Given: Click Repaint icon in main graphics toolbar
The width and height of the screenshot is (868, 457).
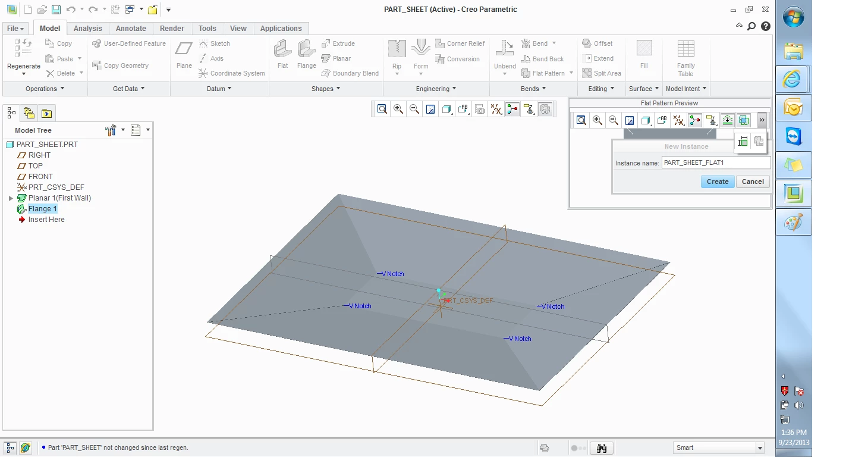Looking at the screenshot, I should click(430, 109).
